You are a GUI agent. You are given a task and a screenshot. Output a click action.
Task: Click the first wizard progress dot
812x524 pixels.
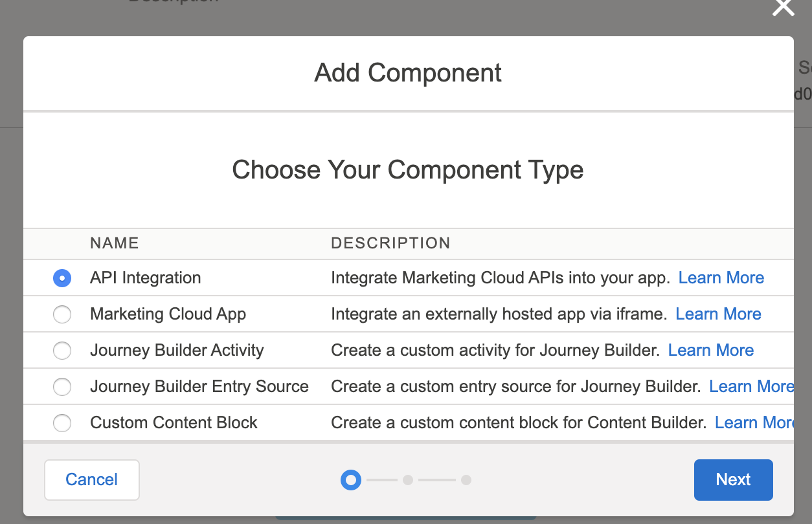pyautogui.click(x=350, y=480)
